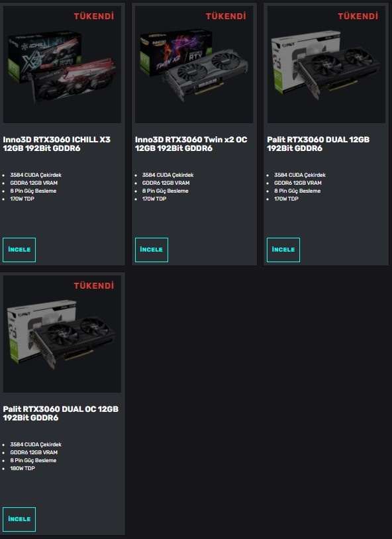392x539 pixels.
Task: Open the Inno3D ICHILL X3 product image
Action: [x=62, y=64]
